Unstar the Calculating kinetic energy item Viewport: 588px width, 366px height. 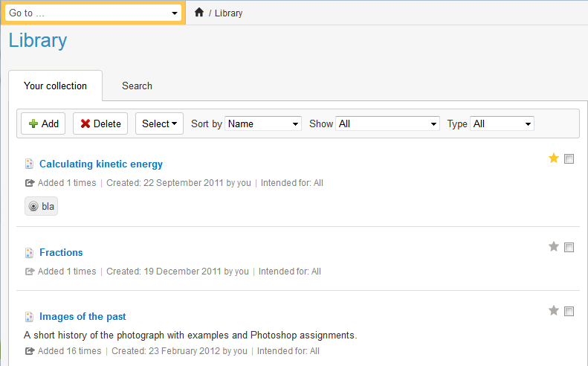click(x=554, y=158)
